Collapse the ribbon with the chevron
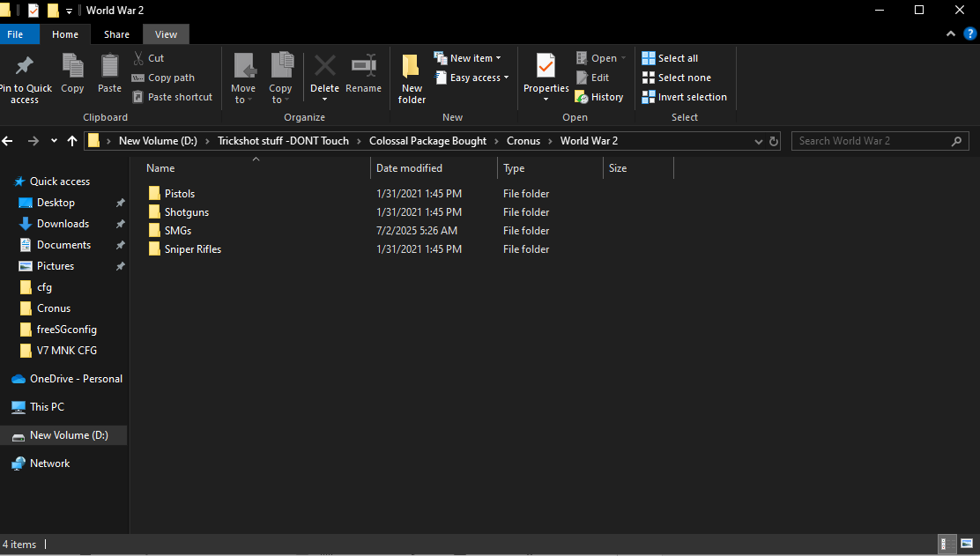980x556 pixels. (951, 34)
